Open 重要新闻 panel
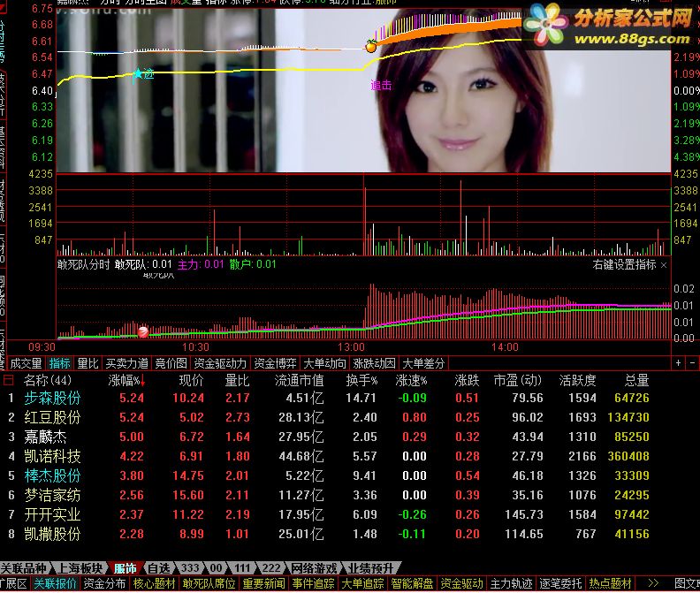 click(x=264, y=583)
